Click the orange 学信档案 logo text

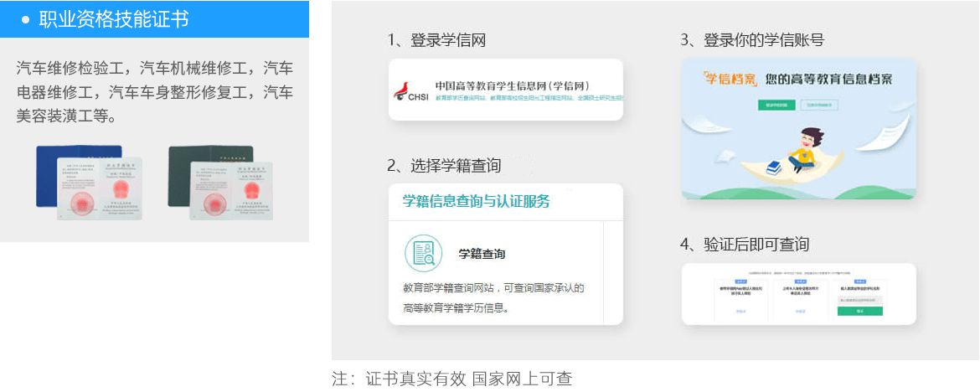point(730,79)
